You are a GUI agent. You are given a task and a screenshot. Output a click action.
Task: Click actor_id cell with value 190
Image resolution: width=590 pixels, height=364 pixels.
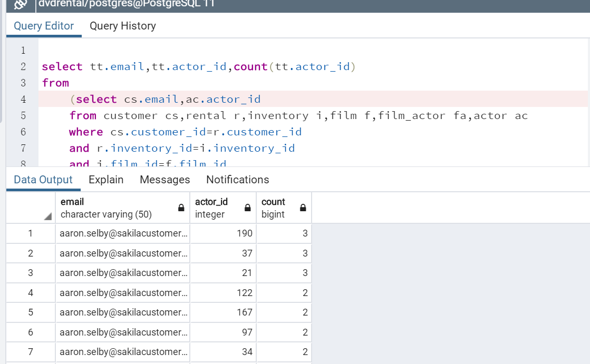click(x=223, y=233)
